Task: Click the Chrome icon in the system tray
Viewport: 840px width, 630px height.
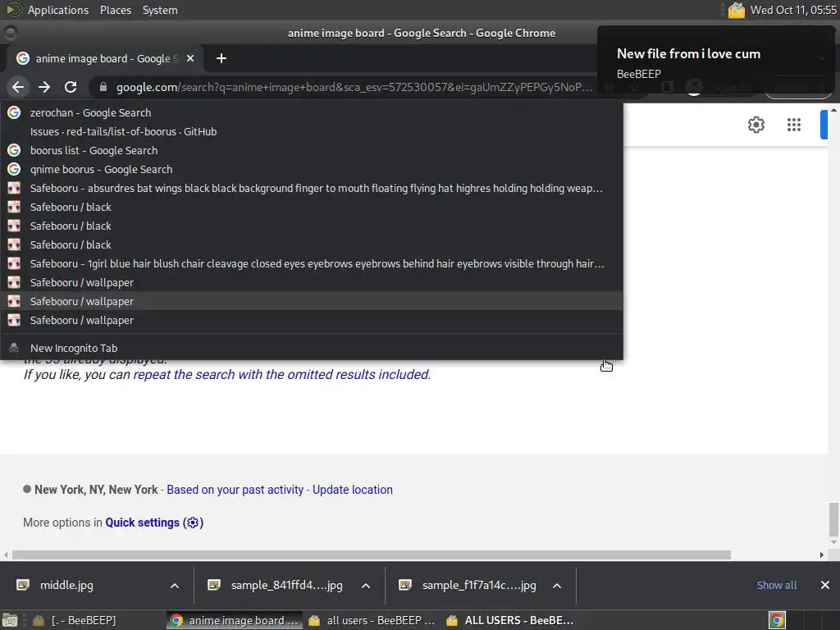Action: coord(777,620)
